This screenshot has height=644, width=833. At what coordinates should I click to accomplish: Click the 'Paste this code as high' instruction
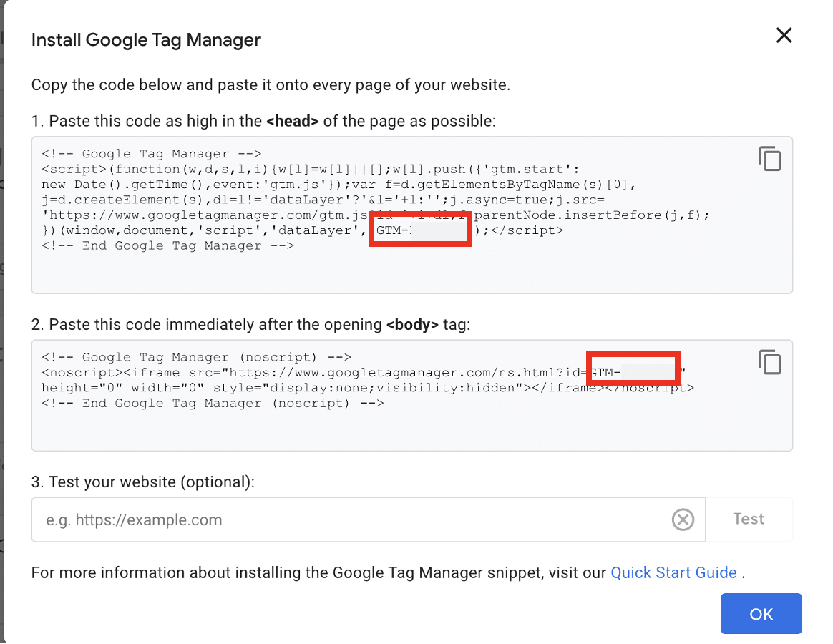pyautogui.click(x=263, y=121)
